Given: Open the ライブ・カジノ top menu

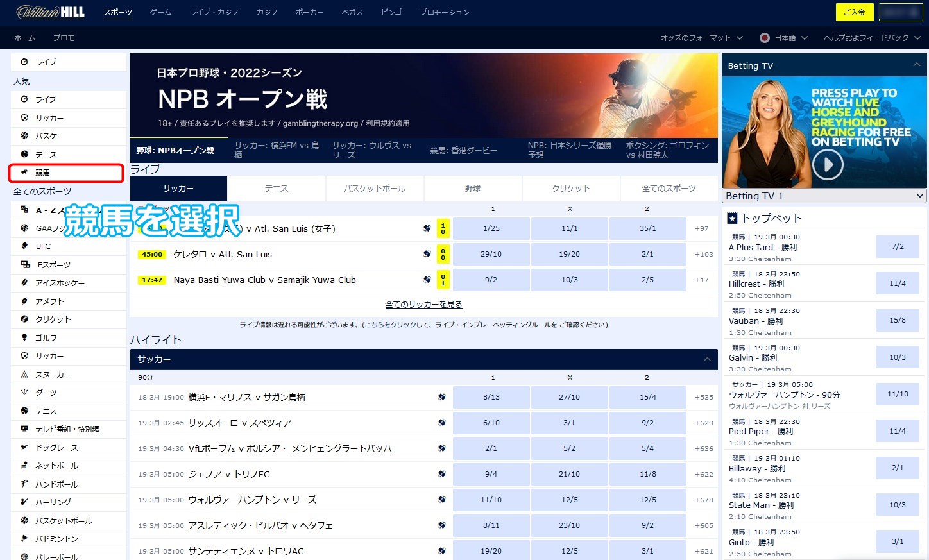Looking at the screenshot, I should pos(214,12).
